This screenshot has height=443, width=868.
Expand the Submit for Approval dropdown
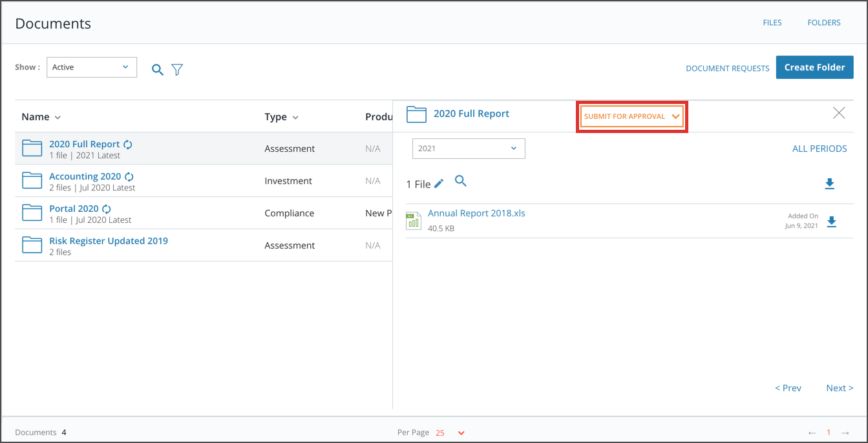(631, 117)
